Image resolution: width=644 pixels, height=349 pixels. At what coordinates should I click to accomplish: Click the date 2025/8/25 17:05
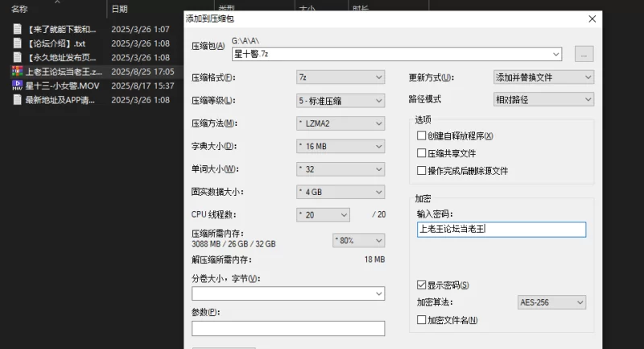pyautogui.click(x=142, y=72)
